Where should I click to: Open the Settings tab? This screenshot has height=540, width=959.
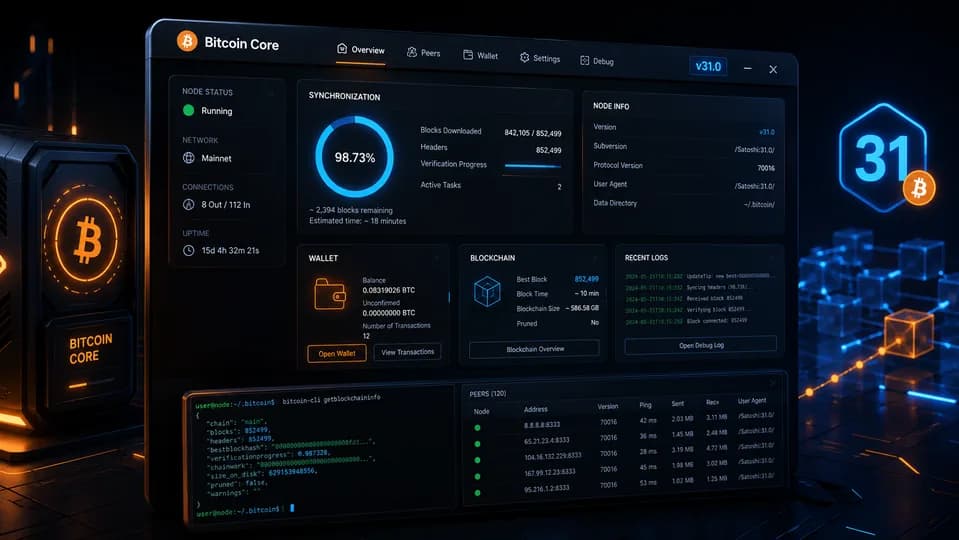pos(539,58)
